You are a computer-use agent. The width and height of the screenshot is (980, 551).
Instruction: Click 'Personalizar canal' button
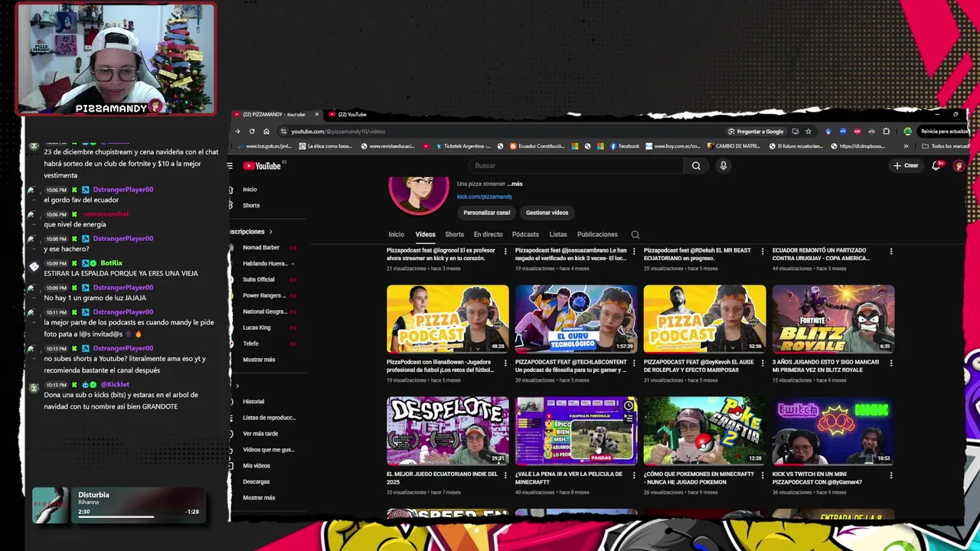487,213
